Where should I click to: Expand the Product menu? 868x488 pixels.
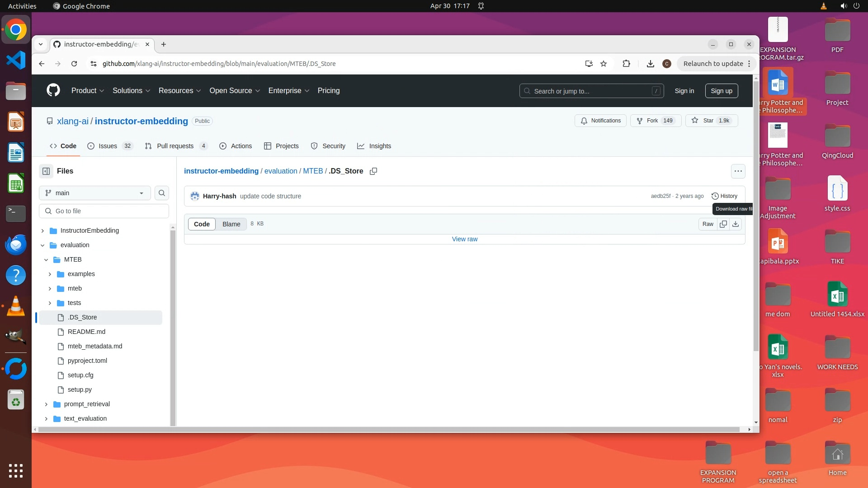pos(87,91)
